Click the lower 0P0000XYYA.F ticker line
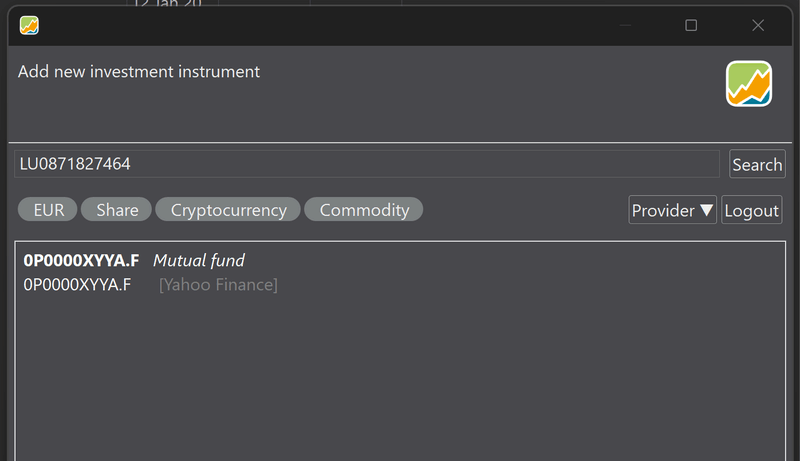The image size is (800, 461). 77,286
